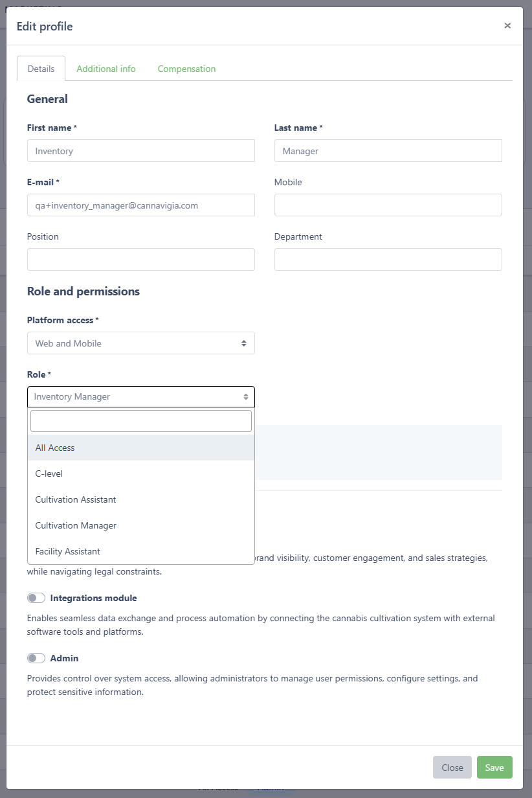532x798 pixels.
Task: Close the Edit profile dialog with X
Action: tap(507, 26)
